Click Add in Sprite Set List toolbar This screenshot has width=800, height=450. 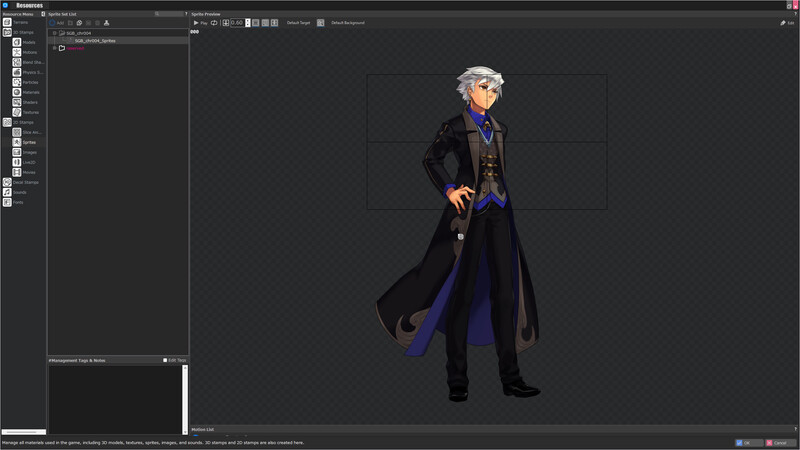pyautogui.click(x=57, y=23)
